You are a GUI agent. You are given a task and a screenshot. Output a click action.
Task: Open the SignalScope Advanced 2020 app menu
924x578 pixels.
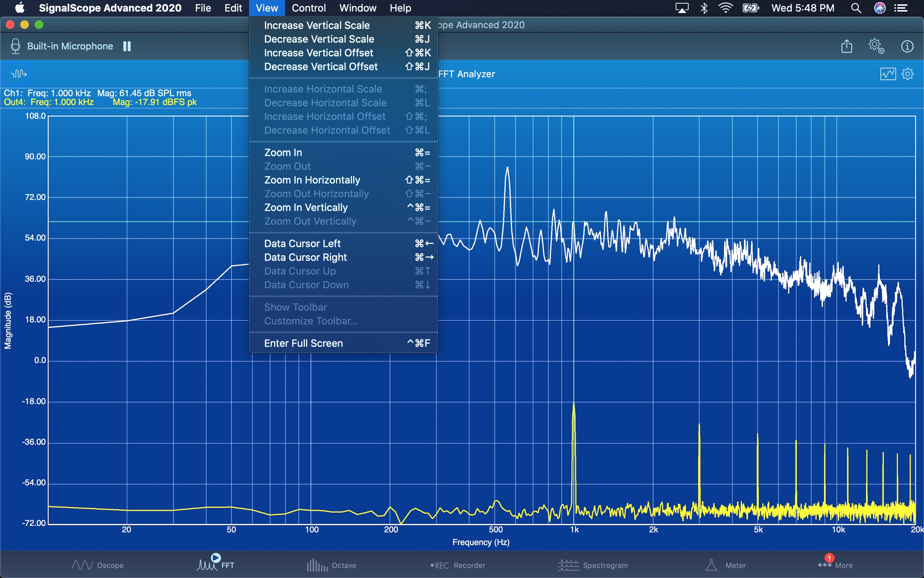pos(110,8)
